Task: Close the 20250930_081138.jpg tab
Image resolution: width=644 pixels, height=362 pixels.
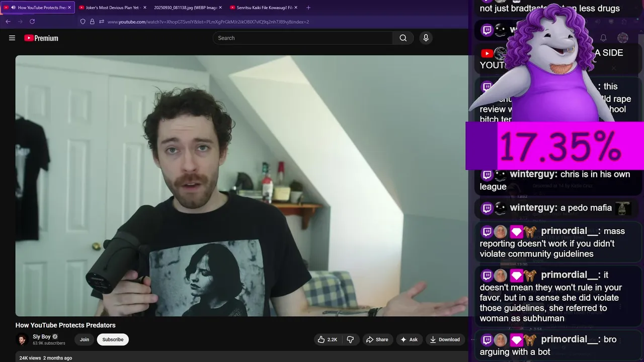Action: (220, 8)
